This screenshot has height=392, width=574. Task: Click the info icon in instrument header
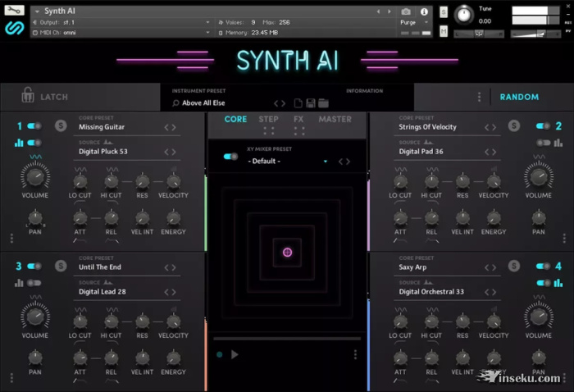[424, 11]
